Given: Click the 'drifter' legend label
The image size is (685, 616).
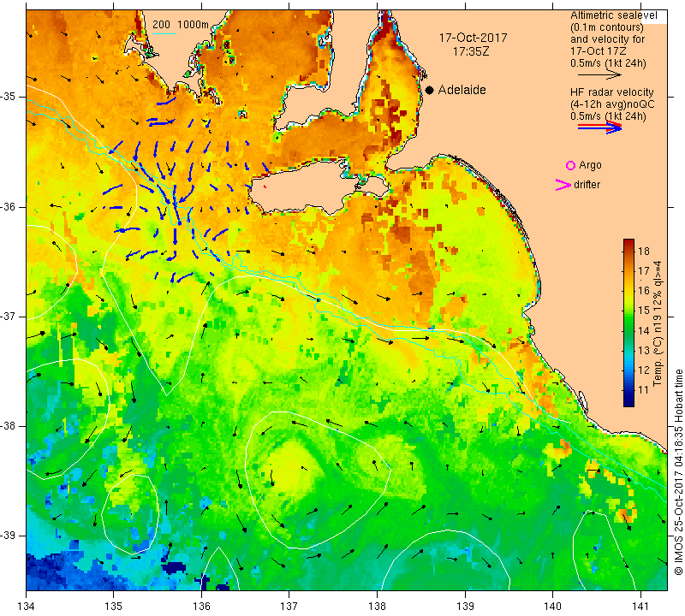Looking at the screenshot, I should point(587,185).
